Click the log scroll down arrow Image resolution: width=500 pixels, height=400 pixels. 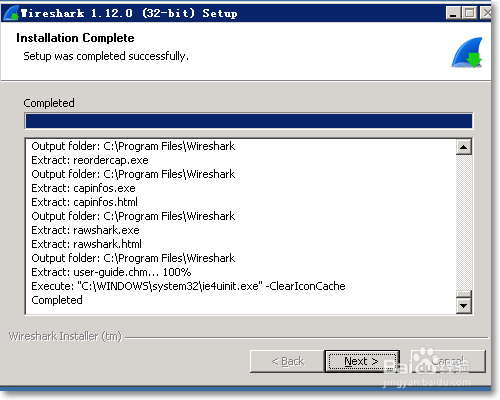coord(464,305)
